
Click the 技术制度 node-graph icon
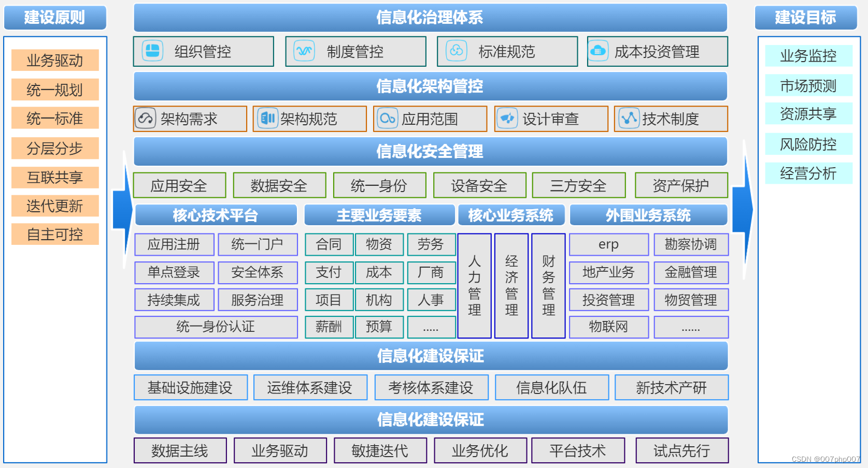click(x=629, y=119)
